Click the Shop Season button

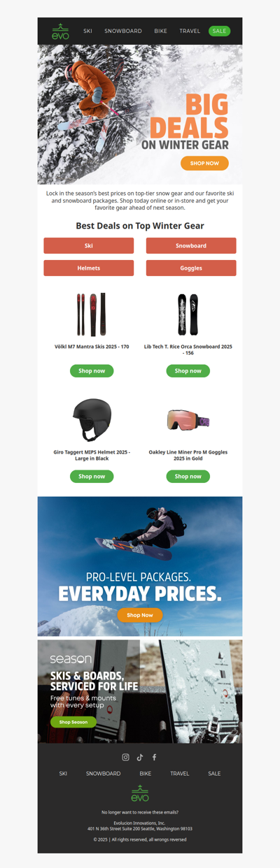[73, 722]
